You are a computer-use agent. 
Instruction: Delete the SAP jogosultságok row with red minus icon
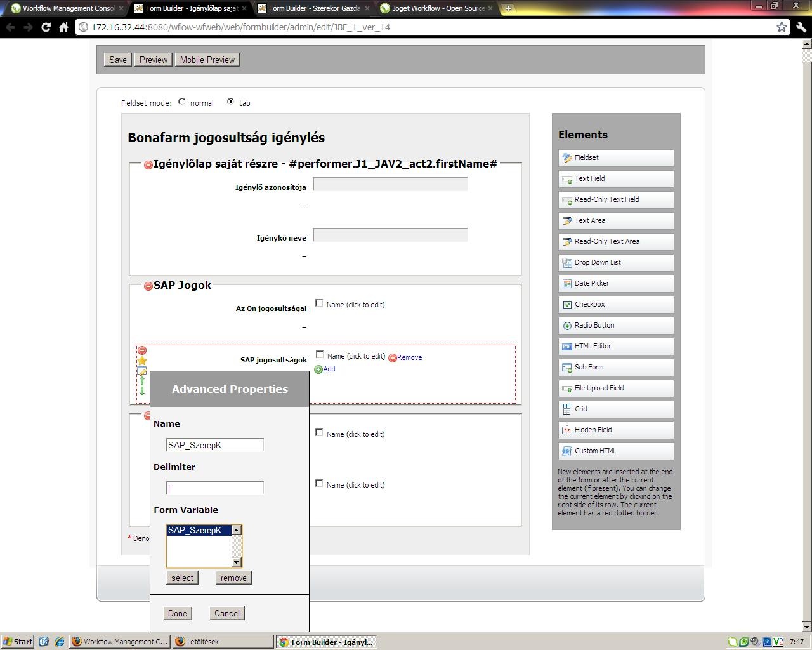pyautogui.click(x=142, y=350)
